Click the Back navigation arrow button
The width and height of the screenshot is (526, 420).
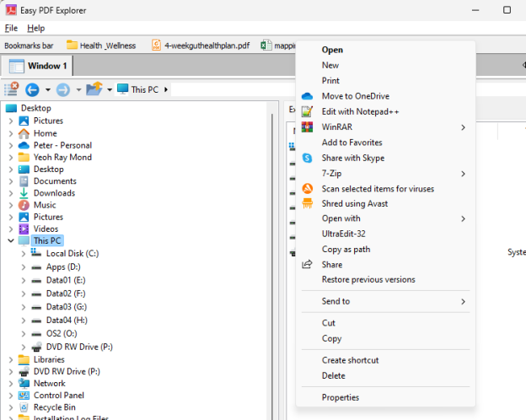tap(32, 89)
